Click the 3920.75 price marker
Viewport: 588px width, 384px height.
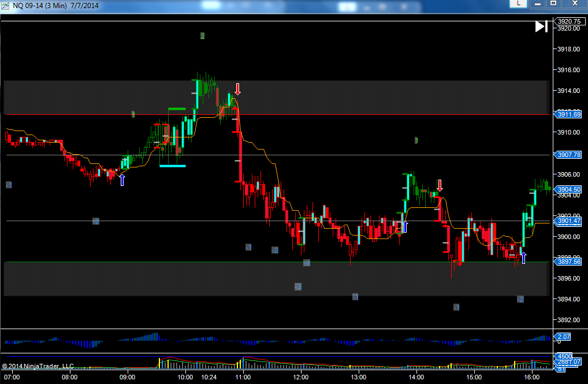(x=570, y=21)
